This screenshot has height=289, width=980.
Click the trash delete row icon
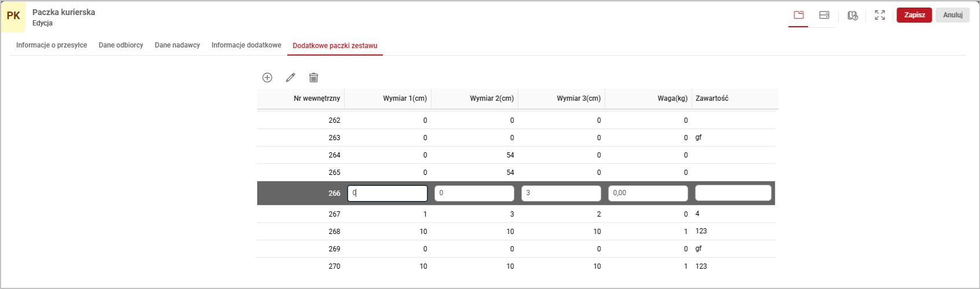point(313,78)
